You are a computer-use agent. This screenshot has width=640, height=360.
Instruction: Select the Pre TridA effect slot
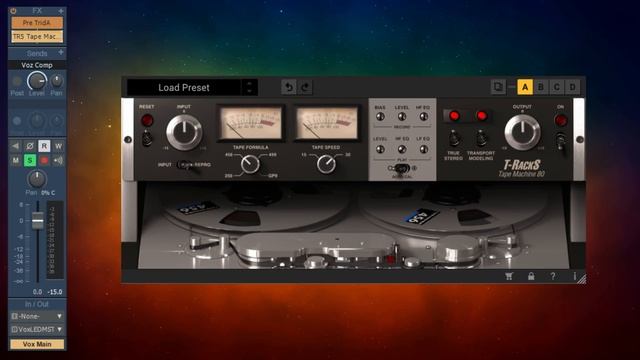click(x=37, y=23)
